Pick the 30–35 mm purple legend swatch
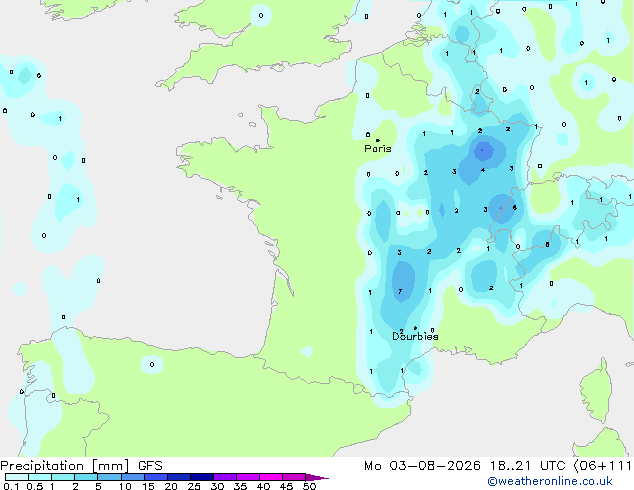This screenshot has width=634, height=490. pyautogui.click(x=225, y=477)
